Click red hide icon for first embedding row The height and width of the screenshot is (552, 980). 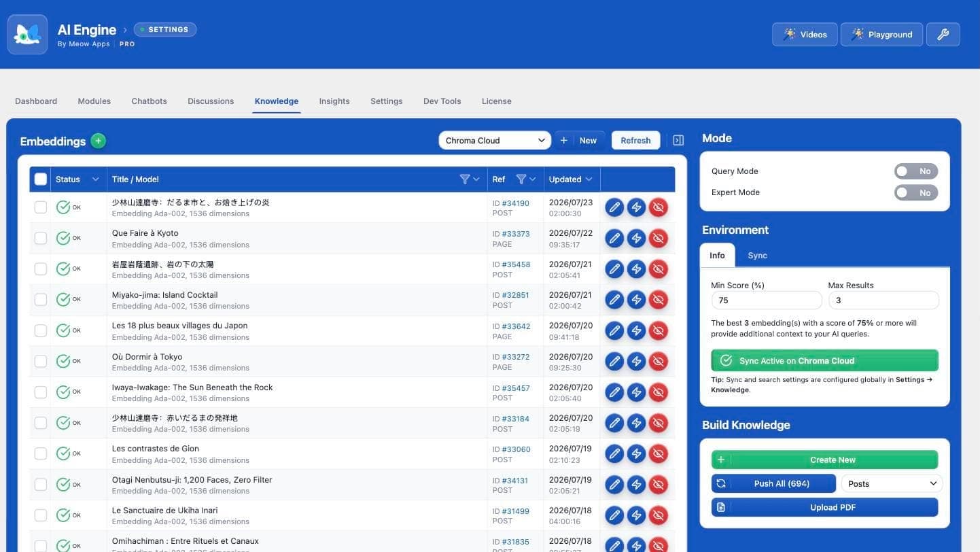tap(658, 207)
